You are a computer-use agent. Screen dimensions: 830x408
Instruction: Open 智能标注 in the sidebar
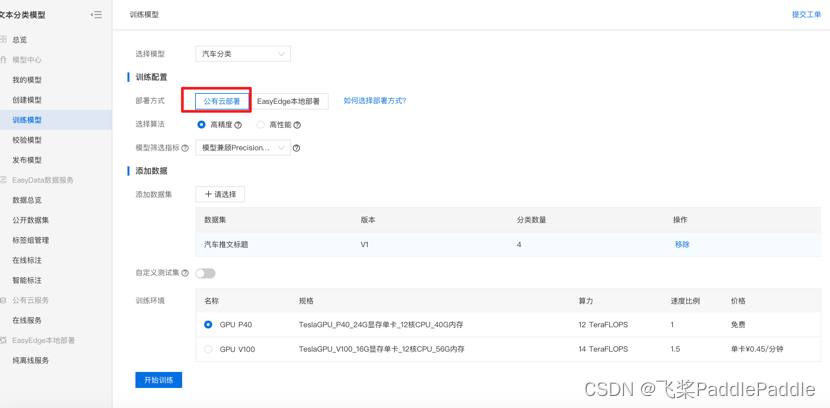27,280
